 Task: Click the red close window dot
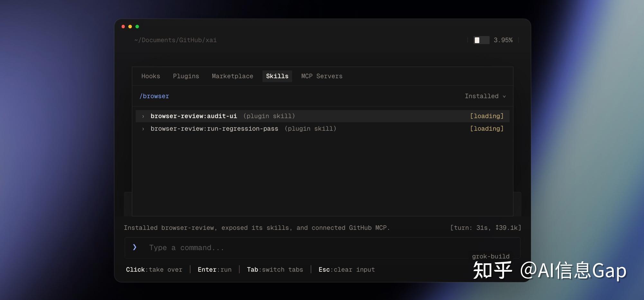(x=123, y=27)
